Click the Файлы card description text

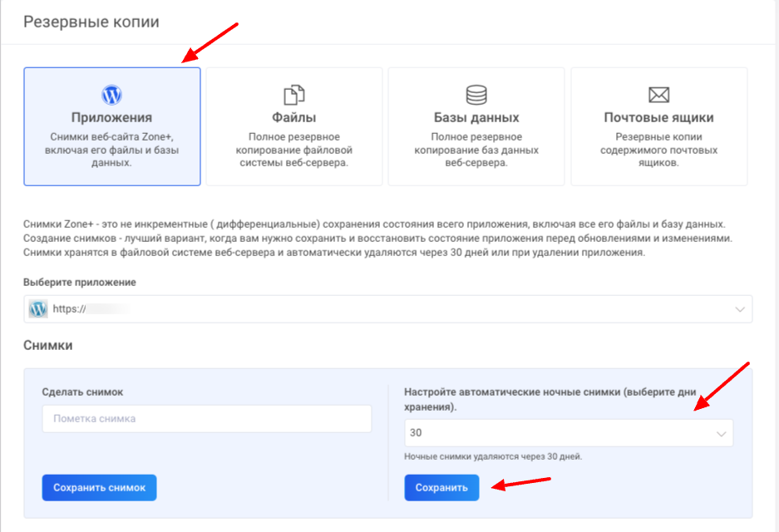293,150
